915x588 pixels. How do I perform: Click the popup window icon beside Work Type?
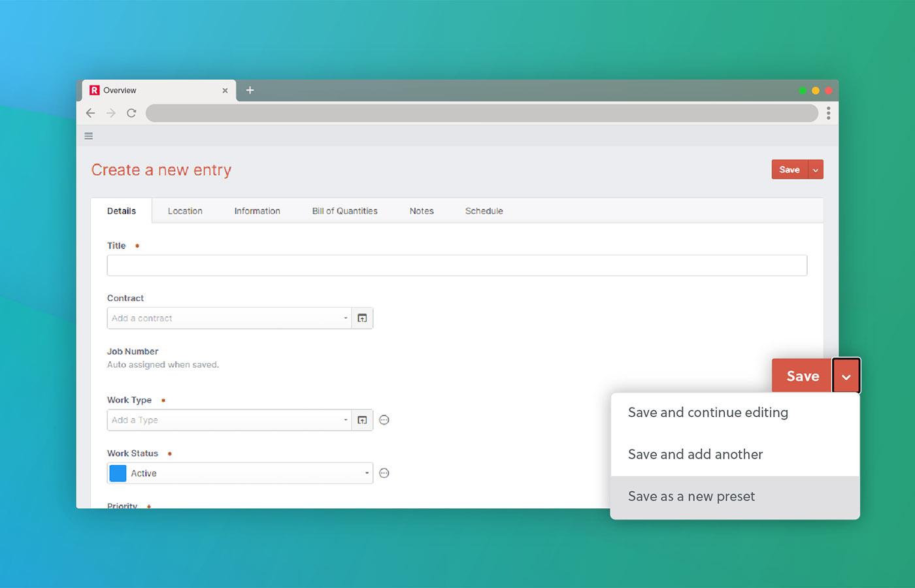[362, 420]
